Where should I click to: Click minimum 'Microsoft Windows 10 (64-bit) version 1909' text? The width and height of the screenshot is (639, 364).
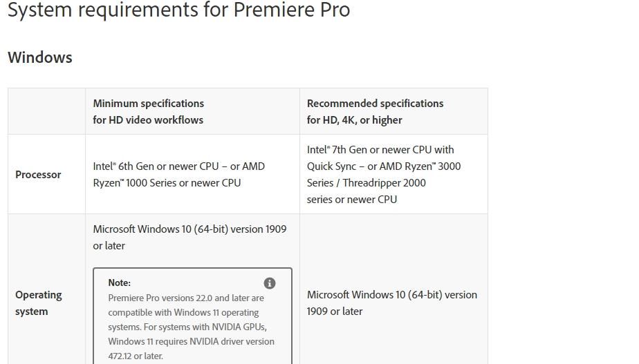click(189, 229)
